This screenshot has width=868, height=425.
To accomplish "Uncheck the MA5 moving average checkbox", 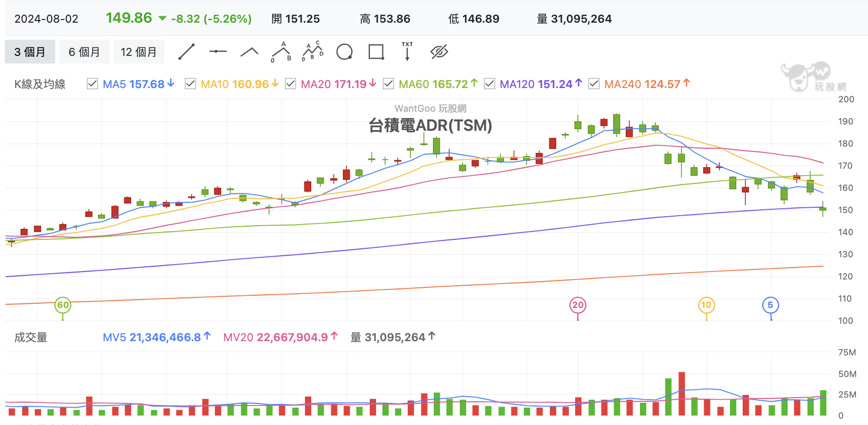I will (x=92, y=83).
